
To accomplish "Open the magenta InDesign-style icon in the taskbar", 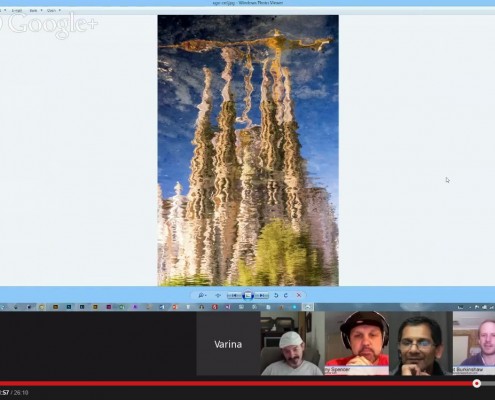I will (109, 307).
